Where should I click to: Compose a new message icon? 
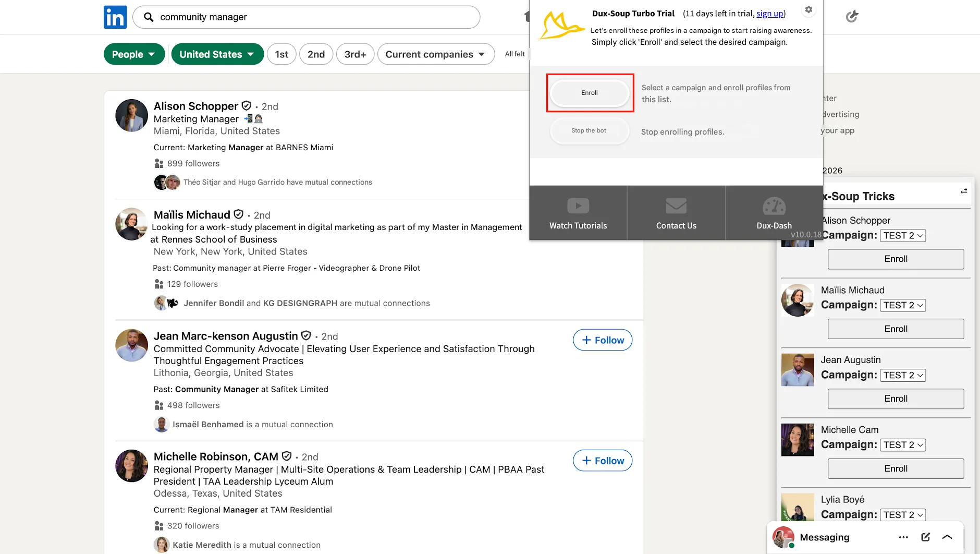coord(926,537)
